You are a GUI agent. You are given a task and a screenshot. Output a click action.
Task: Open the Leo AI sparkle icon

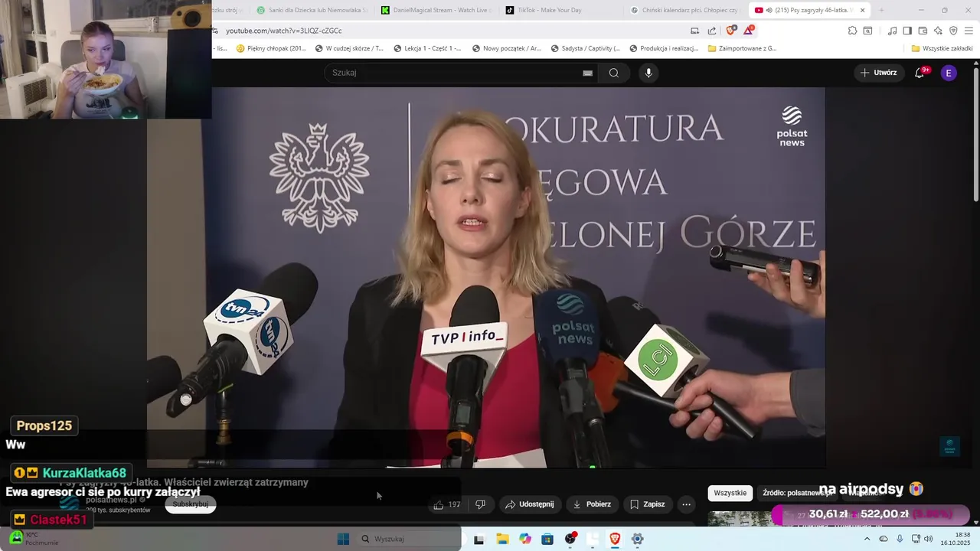click(938, 31)
